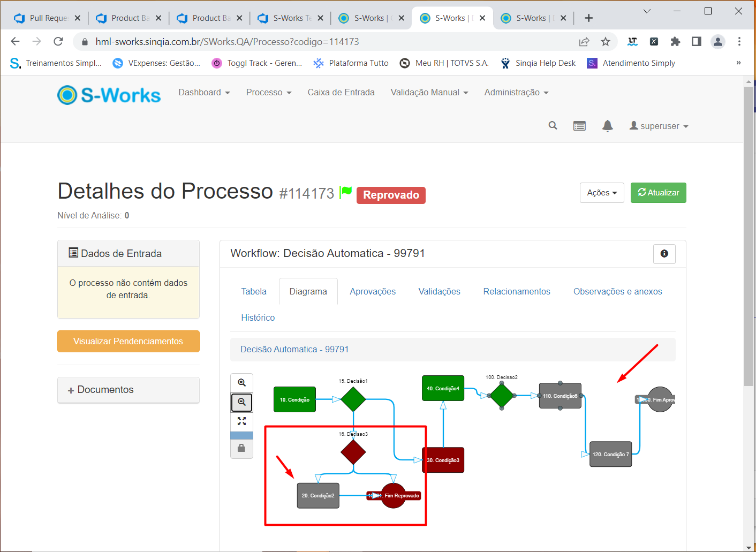Open browser extensions puzzle icon

[675, 42]
